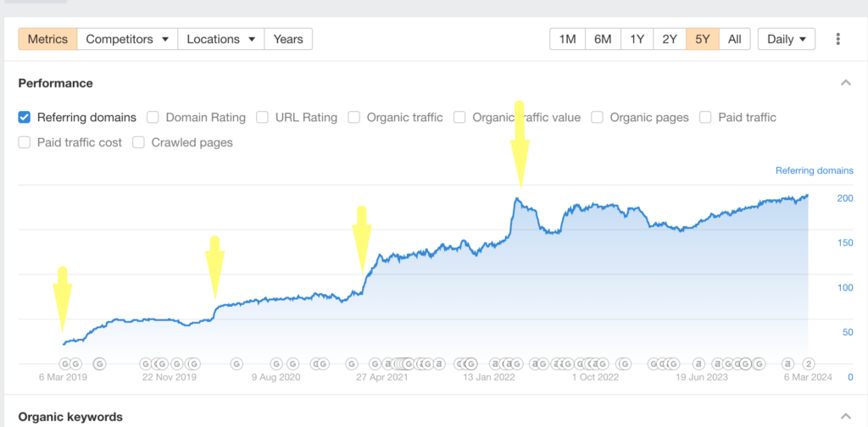Collapse the Organic keywords section chevron
Viewport: 868px width, 427px height.
[845, 416]
